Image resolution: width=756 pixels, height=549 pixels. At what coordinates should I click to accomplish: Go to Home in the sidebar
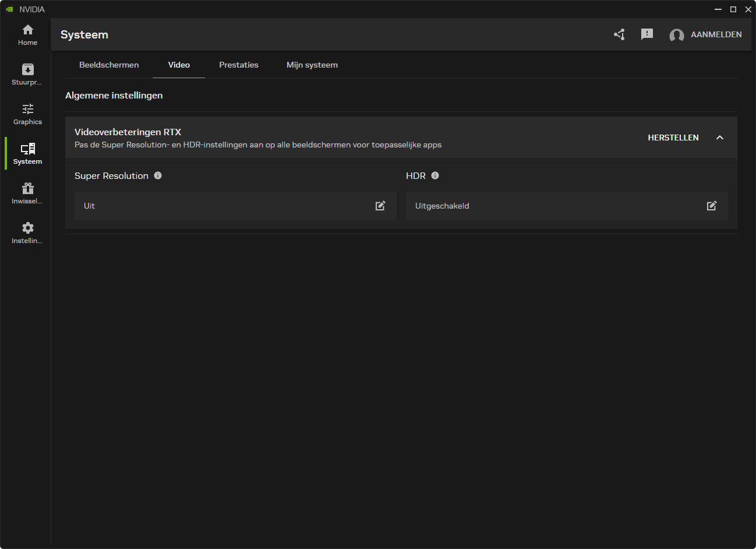tap(27, 35)
